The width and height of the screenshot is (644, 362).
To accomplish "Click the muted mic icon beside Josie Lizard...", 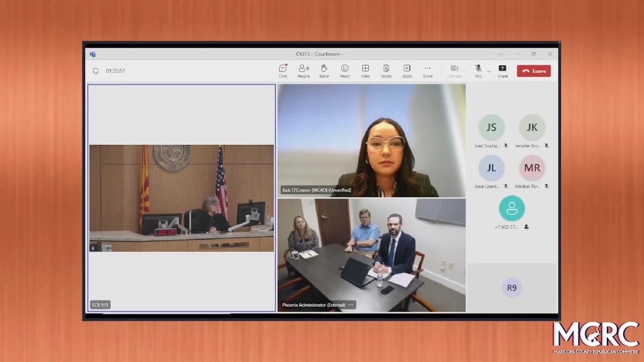I will pos(506,186).
